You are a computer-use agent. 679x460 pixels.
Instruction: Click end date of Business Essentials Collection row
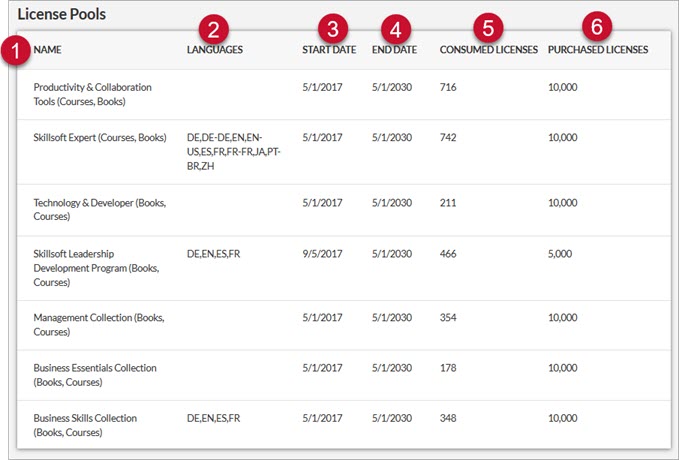pos(392,368)
